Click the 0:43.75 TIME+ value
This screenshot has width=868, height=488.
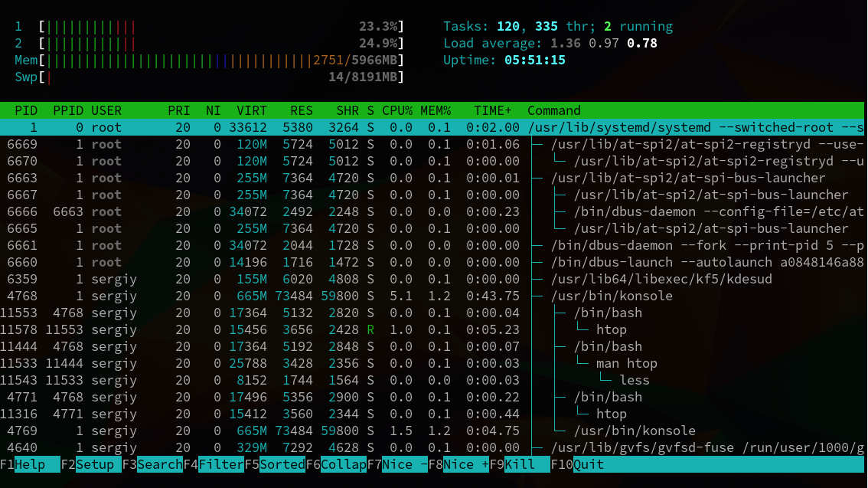coord(493,296)
